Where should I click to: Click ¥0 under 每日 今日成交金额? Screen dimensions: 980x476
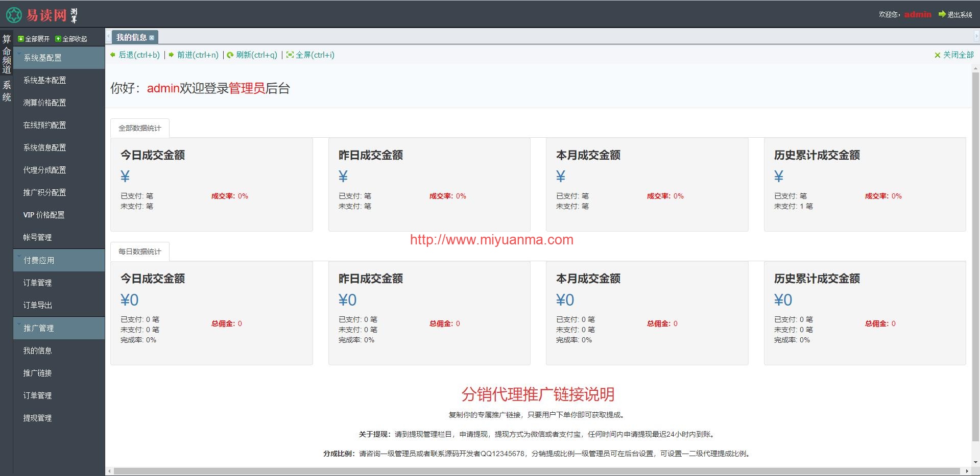[130, 300]
